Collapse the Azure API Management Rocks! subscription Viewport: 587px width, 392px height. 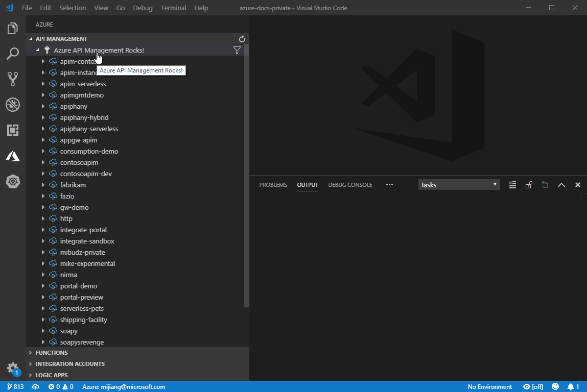coord(37,50)
